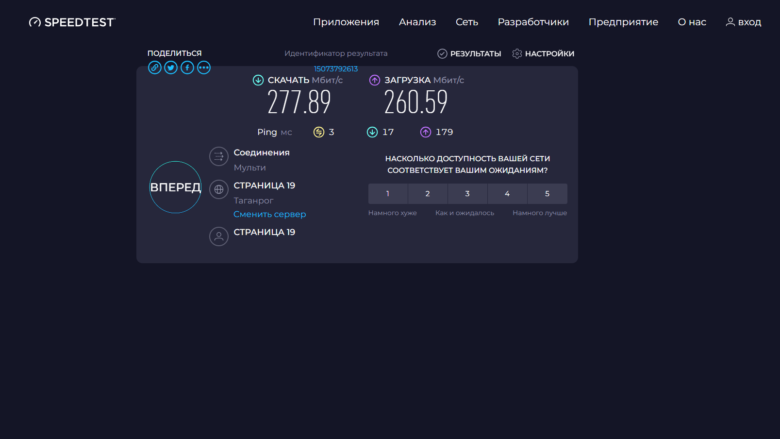Image resolution: width=780 pixels, height=439 pixels.
Task: Rate network availability as 1
Action: click(x=388, y=194)
